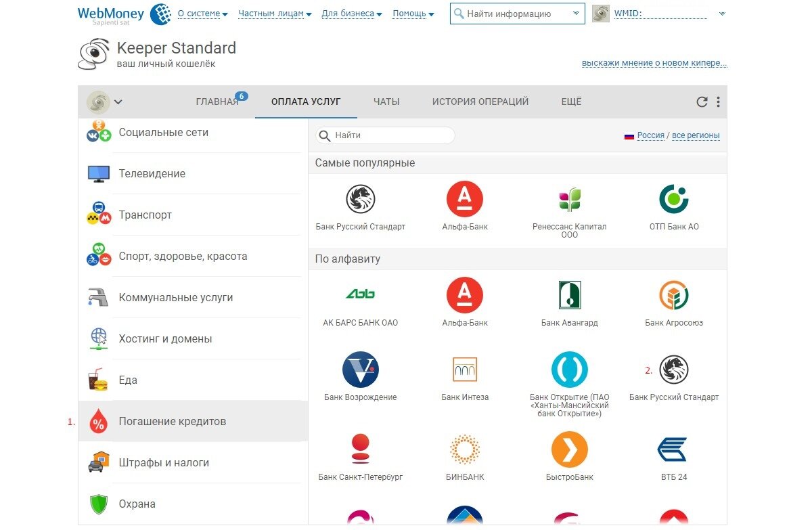The image size is (812, 530).
Task: Select Альфа-Банк logo under Самые популярные
Action: [465, 200]
